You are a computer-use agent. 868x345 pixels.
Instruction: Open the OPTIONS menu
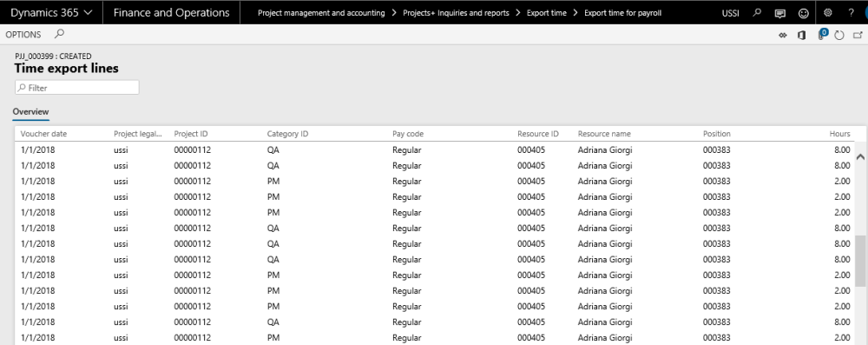tap(23, 35)
